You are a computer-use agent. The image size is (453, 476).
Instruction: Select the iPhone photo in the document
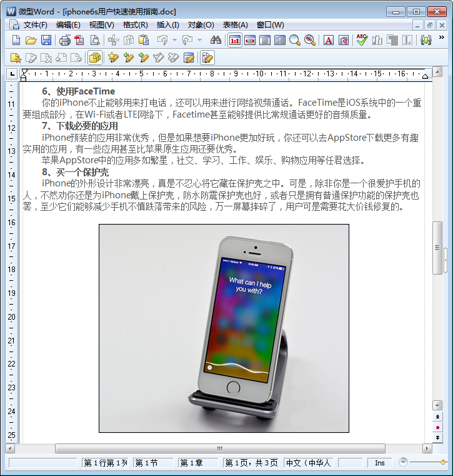(x=224, y=328)
